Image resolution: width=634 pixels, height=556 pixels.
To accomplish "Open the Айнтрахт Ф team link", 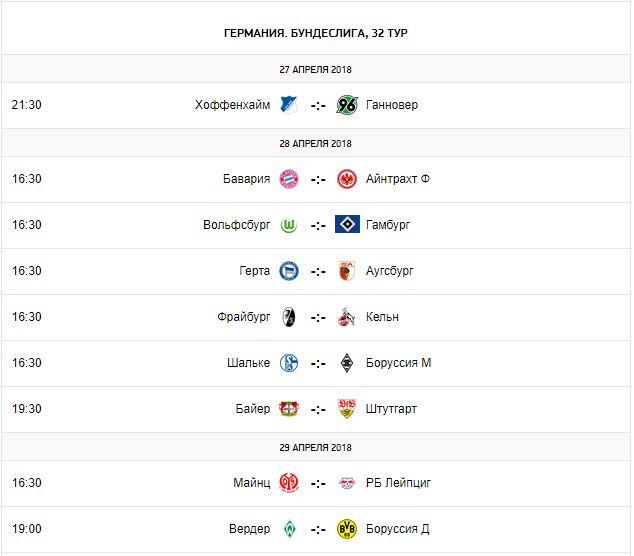I will point(398,179).
